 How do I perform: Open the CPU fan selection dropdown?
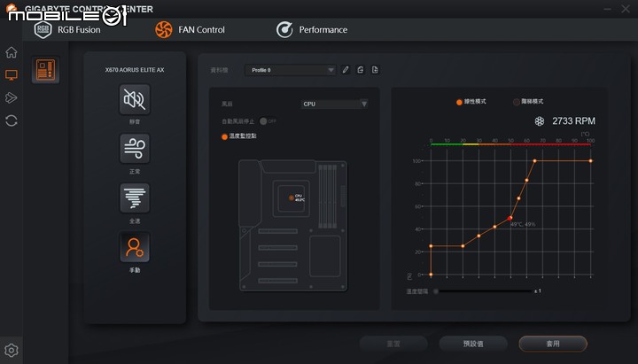(334, 105)
